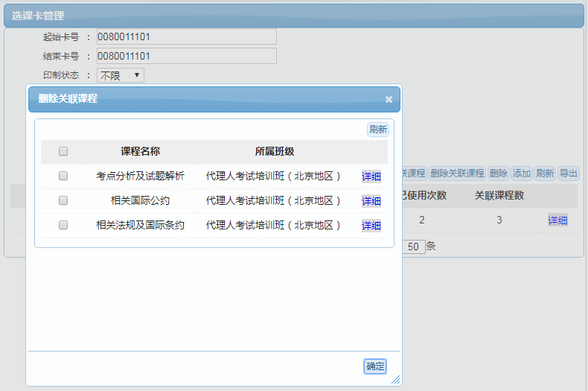The image size is (588, 391).
Task: Click the 选课卡管理 panel title
Action: click(38, 16)
